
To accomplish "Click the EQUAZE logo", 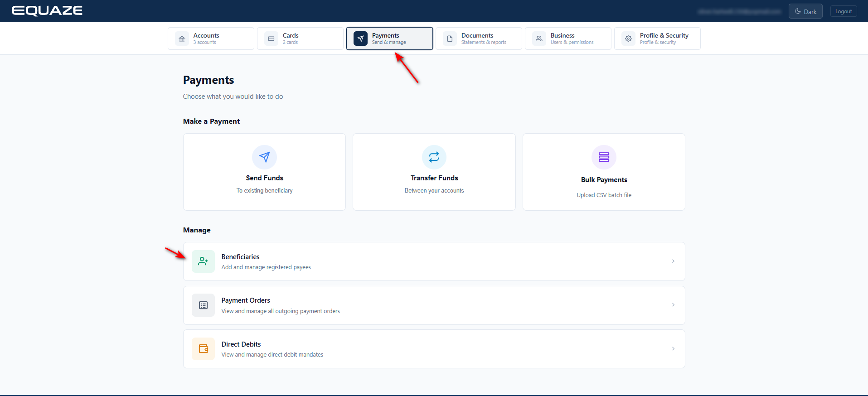I will click(47, 11).
